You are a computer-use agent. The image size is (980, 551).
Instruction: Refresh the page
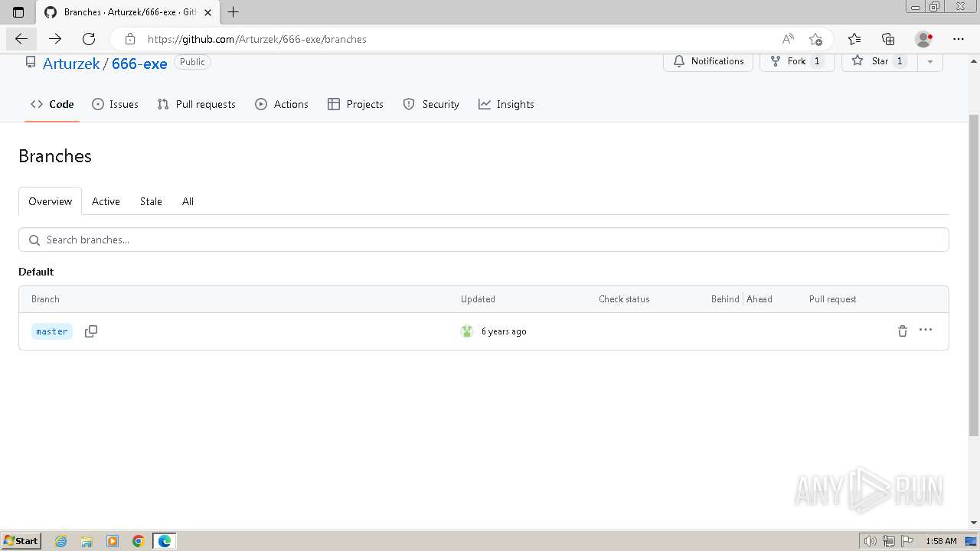click(89, 39)
